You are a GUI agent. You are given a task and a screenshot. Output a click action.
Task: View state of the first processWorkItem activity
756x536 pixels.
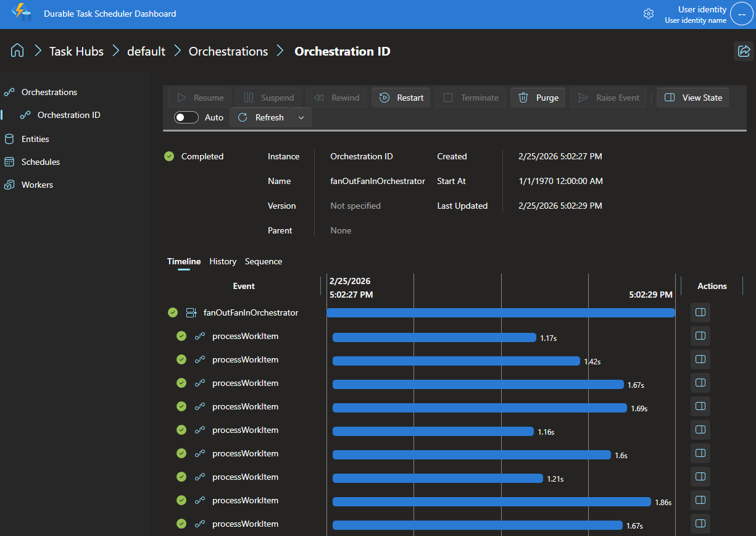[x=700, y=335]
